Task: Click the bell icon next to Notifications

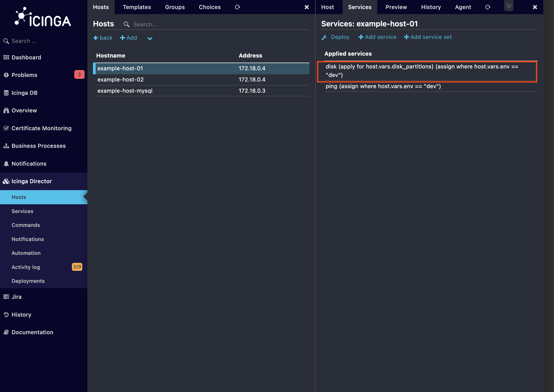Action: [x=6, y=164]
